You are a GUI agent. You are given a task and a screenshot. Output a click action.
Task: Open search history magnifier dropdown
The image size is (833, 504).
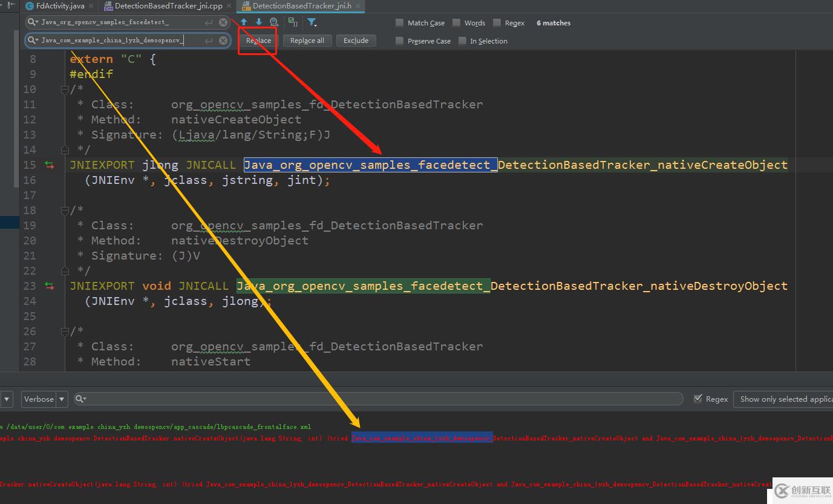(x=33, y=22)
